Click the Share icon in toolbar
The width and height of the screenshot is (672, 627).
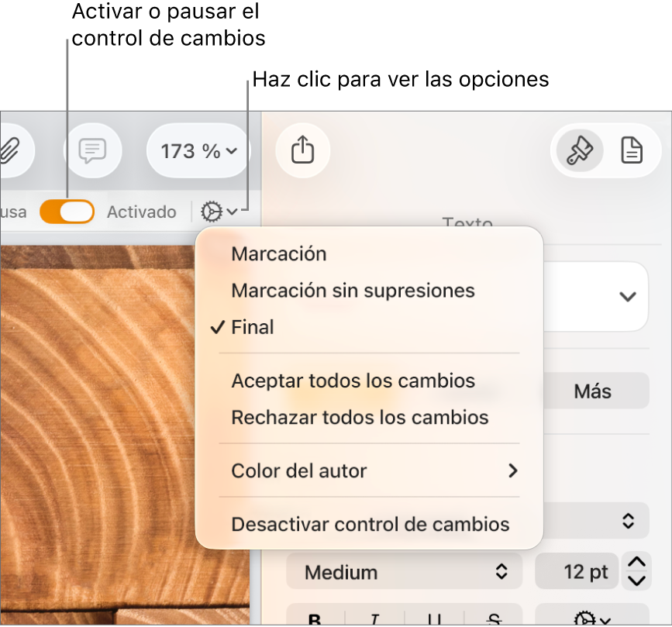coord(302,150)
